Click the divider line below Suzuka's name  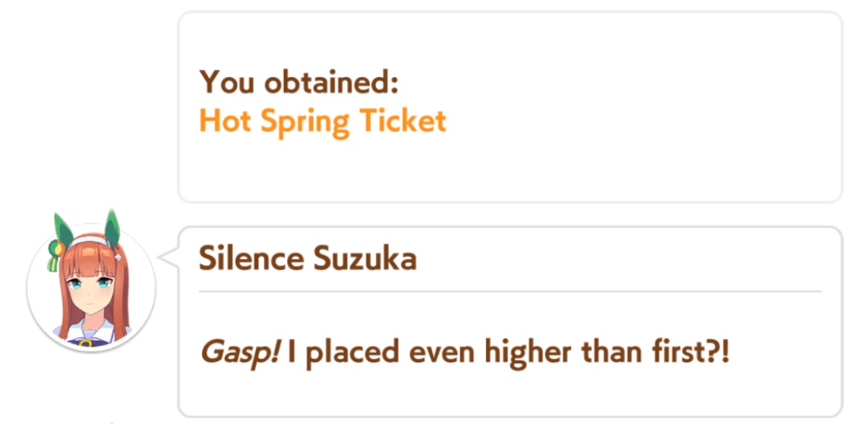(510, 291)
